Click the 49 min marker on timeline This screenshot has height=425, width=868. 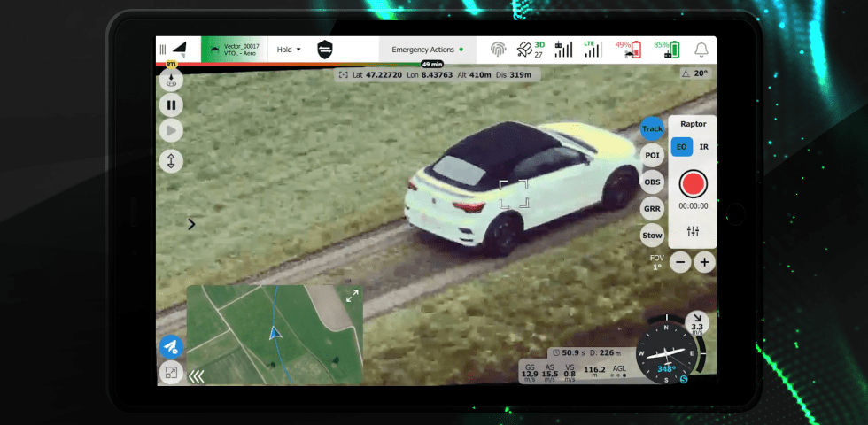point(432,65)
